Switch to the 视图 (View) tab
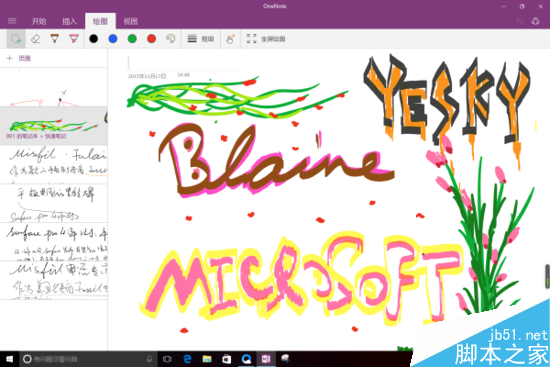 [x=130, y=21]
